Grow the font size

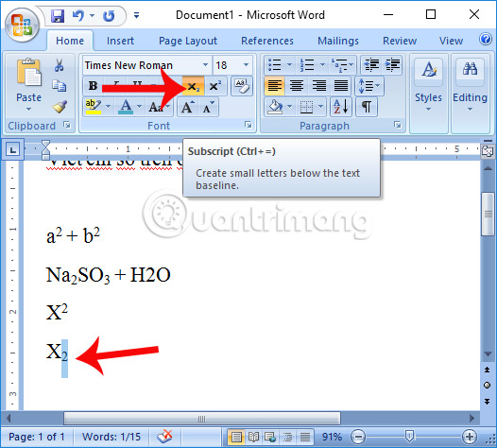(188, 107)
